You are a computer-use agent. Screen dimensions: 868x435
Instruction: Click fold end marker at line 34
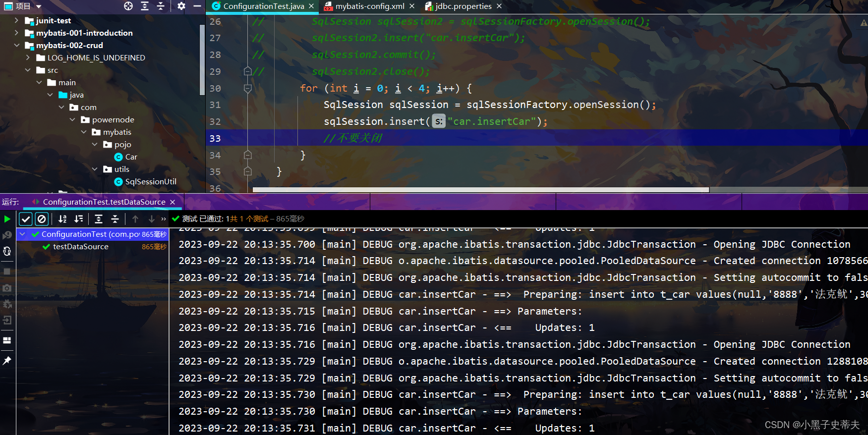click(248, 155)
